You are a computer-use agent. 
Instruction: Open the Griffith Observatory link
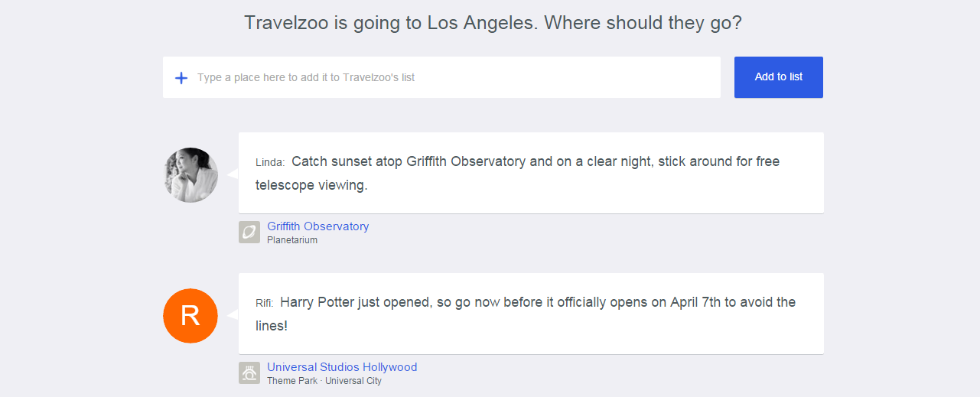tap(317, 226)
